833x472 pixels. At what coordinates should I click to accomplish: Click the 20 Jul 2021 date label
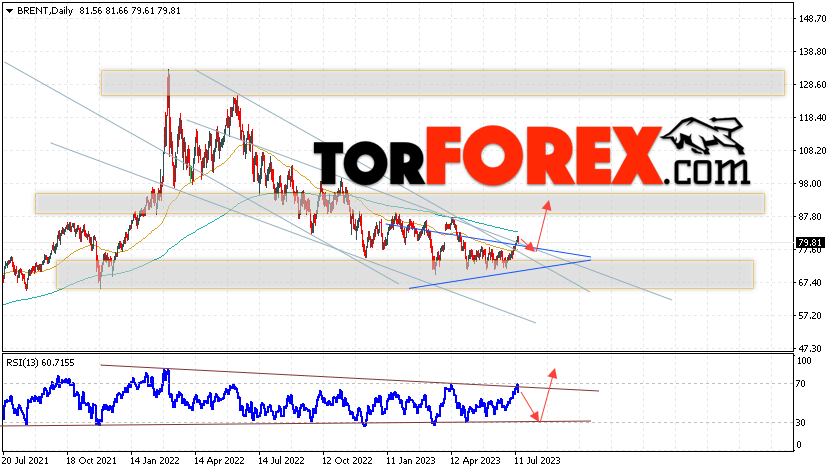[x=26, y=460]
